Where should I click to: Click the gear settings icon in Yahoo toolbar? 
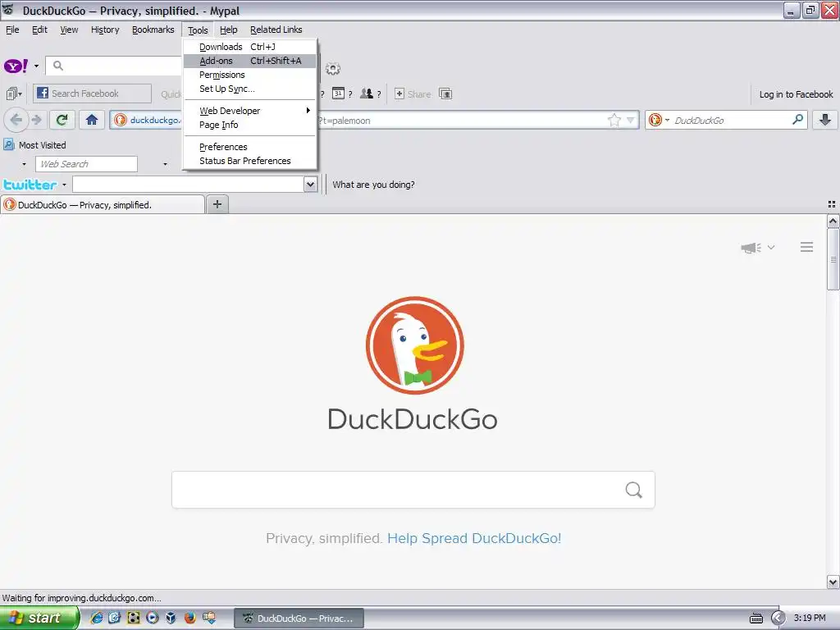[x=333, y=69]
